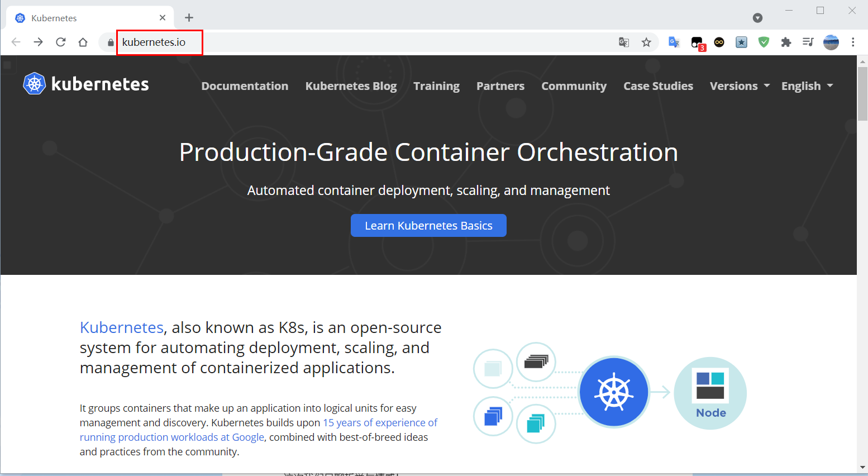Click the tab search dropdown circle

click(757, 18)
